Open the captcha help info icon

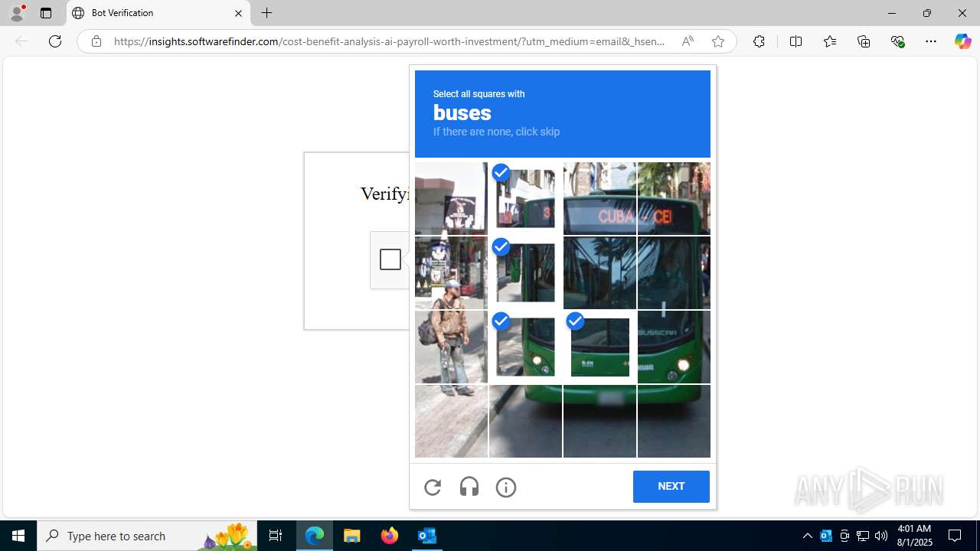click(506, 487)
